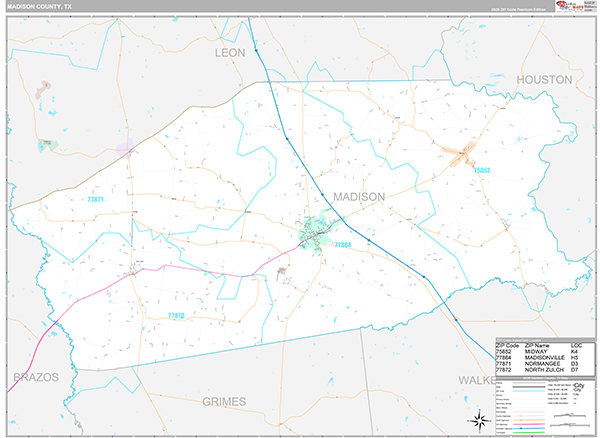Click the light-blue ZIP code legend swatch

[x=529, y=391]
